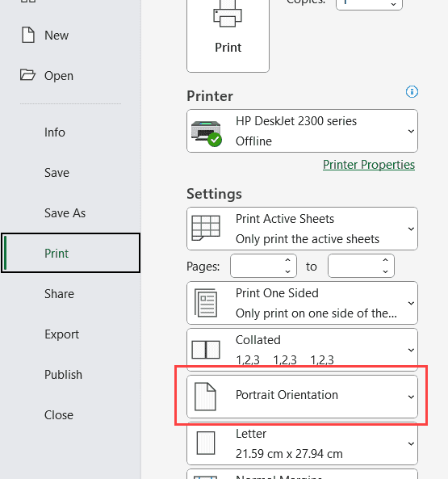The height and width of the screenshot is (479, 448).
Task: Click the New blank document icon
Action: 28,35
